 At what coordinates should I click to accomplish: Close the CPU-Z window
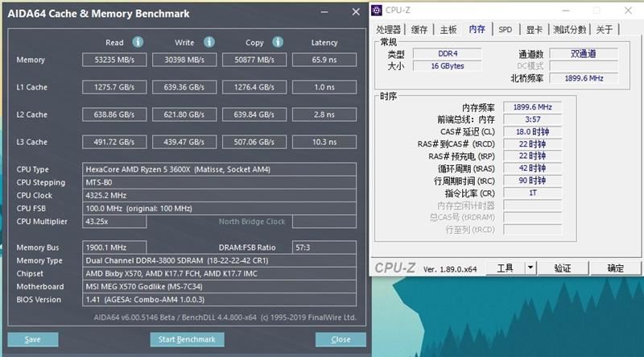pyautogui.click(x=628, y=10)
